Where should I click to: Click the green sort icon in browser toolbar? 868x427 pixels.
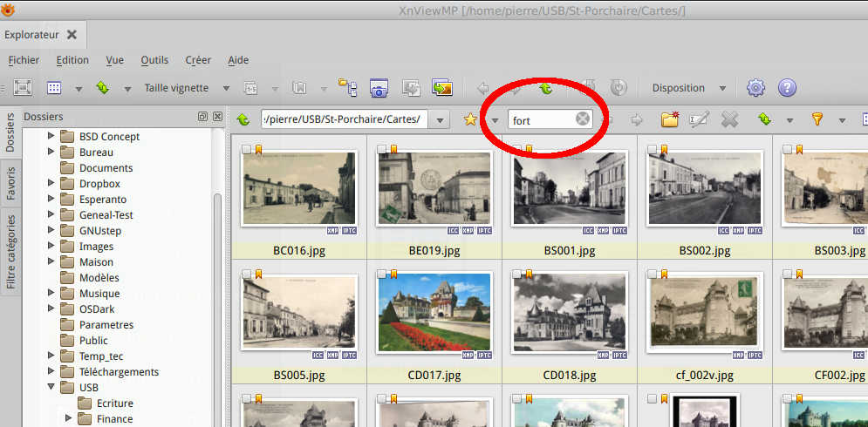pos(764,119)
